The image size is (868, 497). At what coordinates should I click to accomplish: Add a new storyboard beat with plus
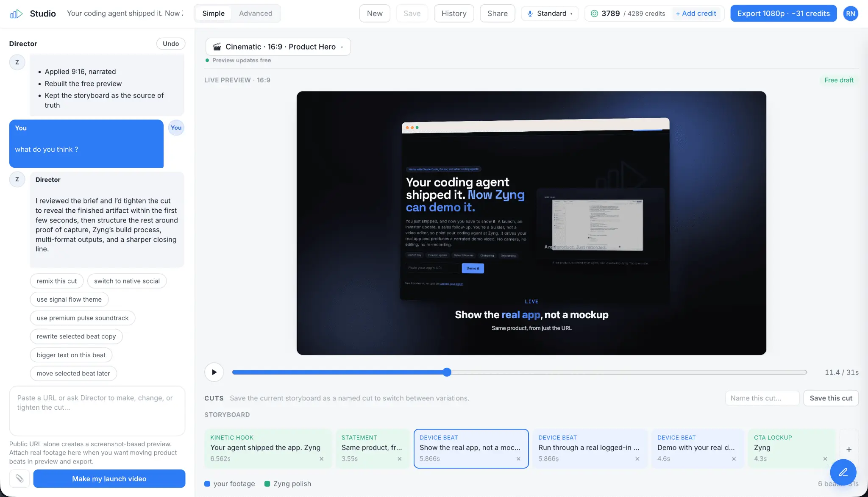pyautogui.click(x=849, y=449)
